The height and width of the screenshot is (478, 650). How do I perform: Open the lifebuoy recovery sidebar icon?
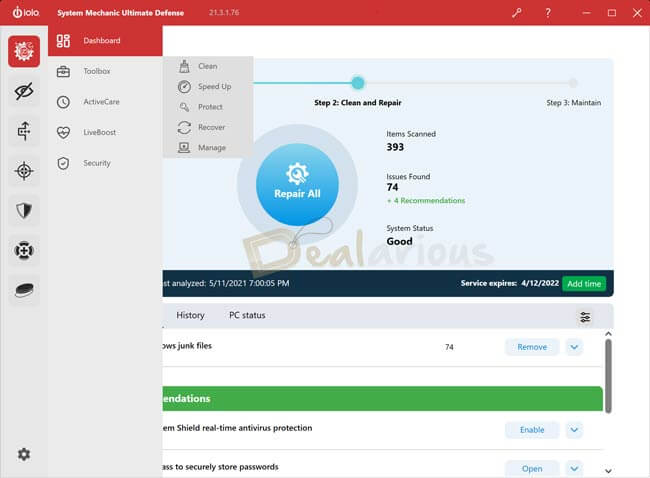point(24,250)
